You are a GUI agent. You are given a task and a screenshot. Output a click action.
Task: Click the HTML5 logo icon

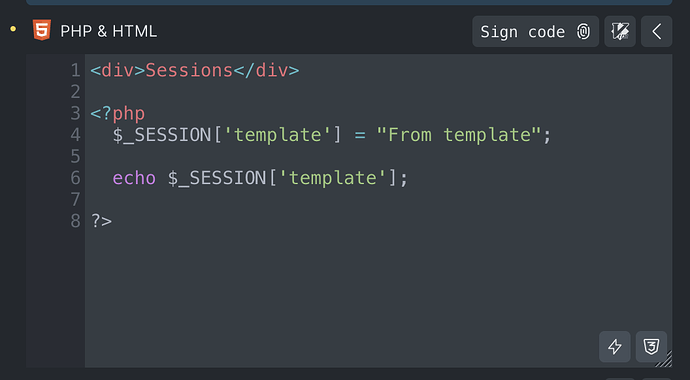[42, 30]
